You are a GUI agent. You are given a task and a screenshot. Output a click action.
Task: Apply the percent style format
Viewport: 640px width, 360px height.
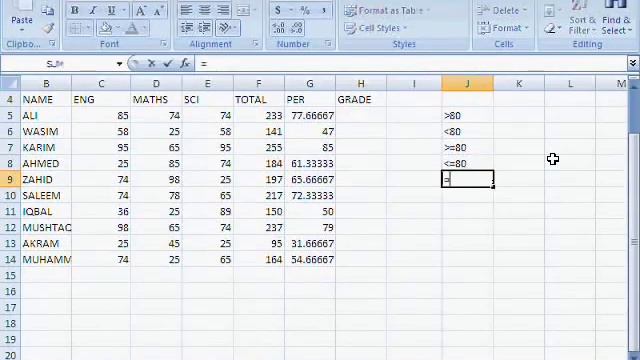click(305, 10)
